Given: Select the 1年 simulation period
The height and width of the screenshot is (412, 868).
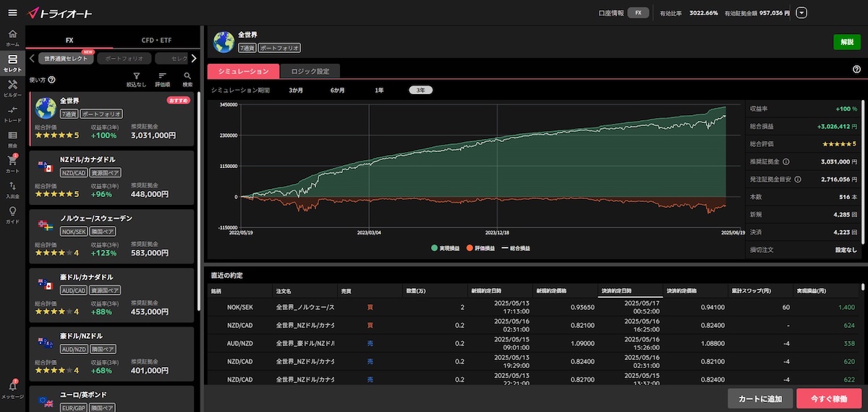Looking at the screenshot, I should pyautogui.click(x=379, y=91).
